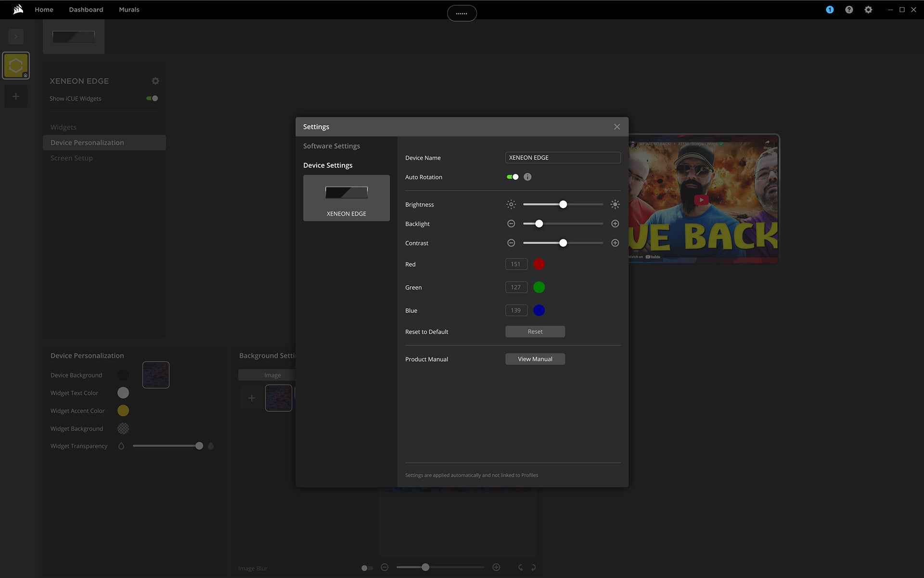Toggle Show iCUE Widgets switch
The image size is (924, 578).
click(152, 98)
